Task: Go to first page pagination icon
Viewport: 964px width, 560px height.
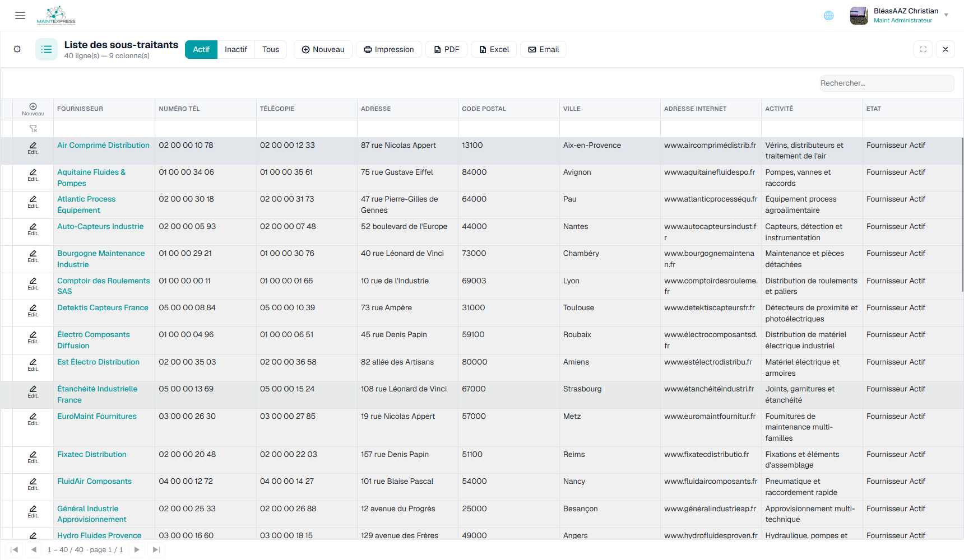Action: point(15,549)
